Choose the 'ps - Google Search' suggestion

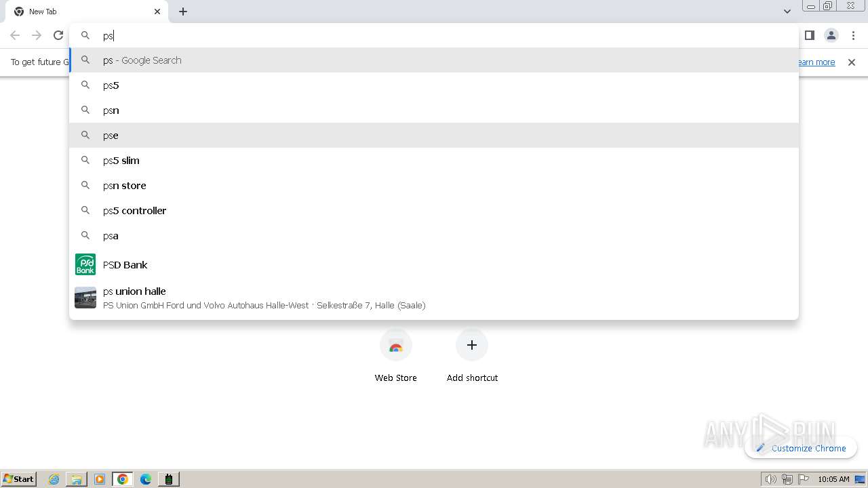click(x=434, y=60)
